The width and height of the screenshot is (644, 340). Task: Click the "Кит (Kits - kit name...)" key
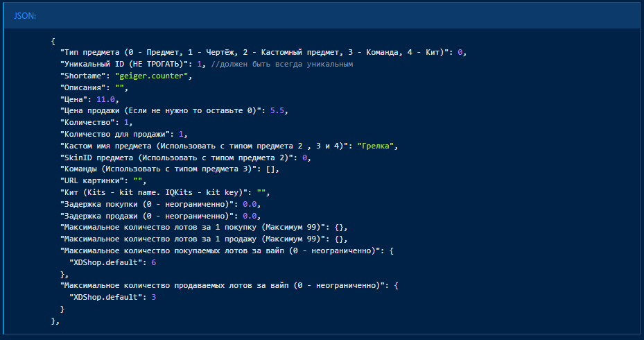coord(157,192)
